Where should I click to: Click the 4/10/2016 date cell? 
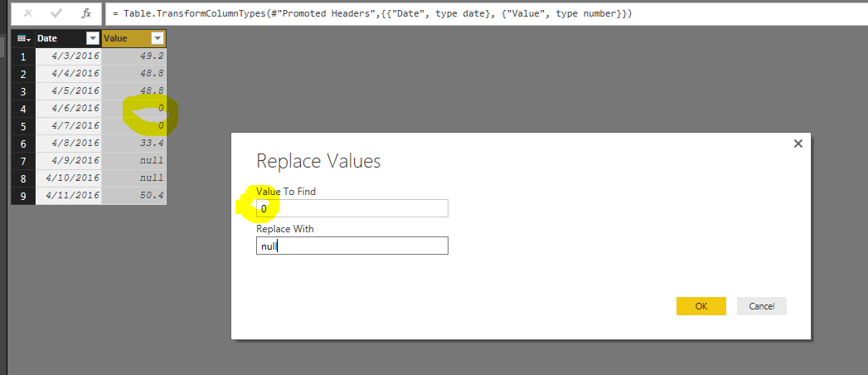[x=68, y=178]
